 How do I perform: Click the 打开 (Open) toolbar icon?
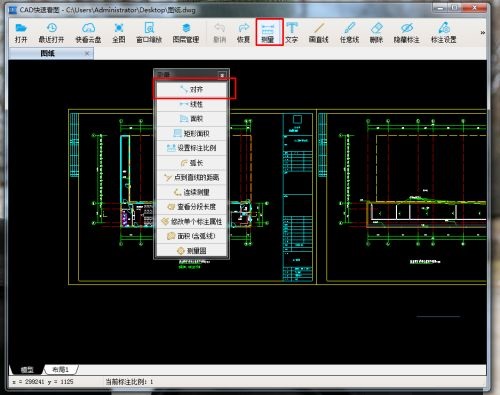(x=21, y=33)
